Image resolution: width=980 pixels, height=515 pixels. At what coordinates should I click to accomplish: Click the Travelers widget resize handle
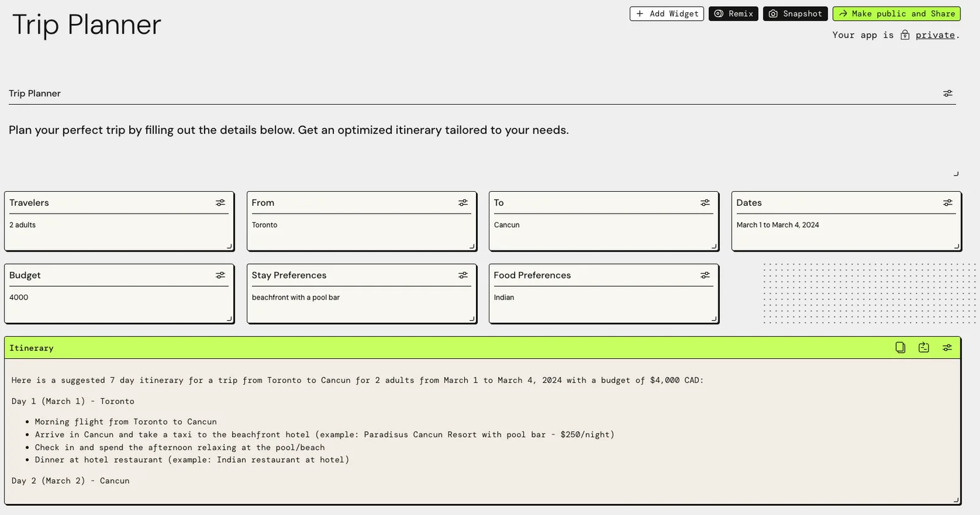click(229, 246)
